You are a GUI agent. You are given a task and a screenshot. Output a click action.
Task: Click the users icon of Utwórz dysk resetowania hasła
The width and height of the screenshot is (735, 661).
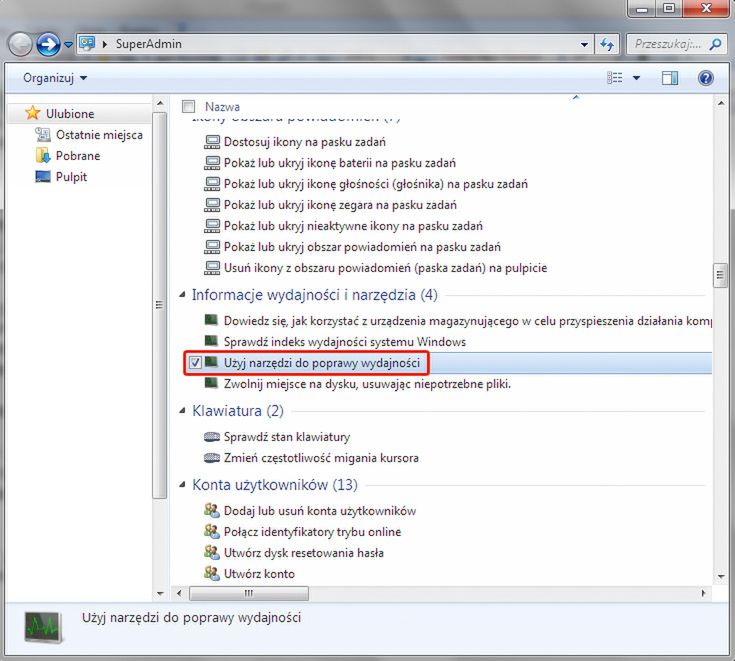[x=212, y=552]
